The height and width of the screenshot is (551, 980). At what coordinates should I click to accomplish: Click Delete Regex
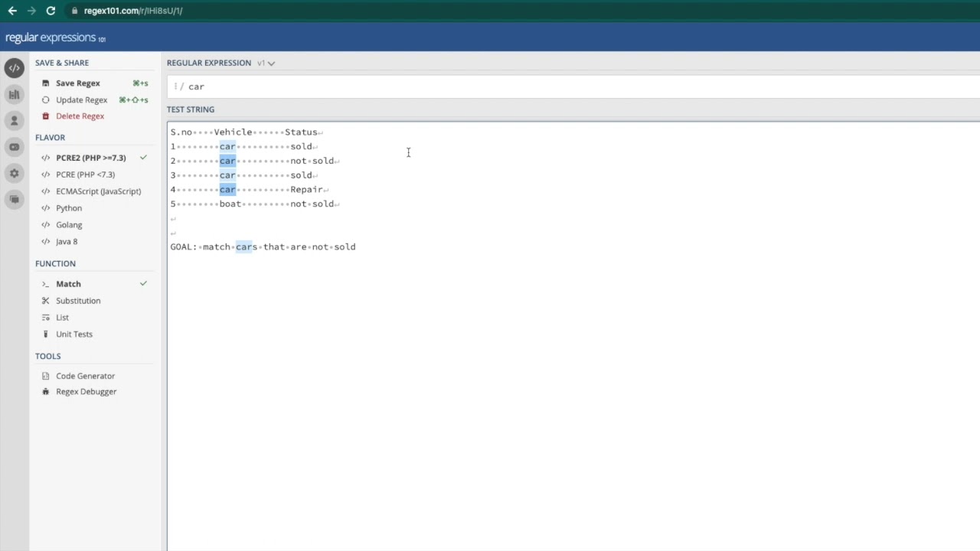(x=80, y=116)
